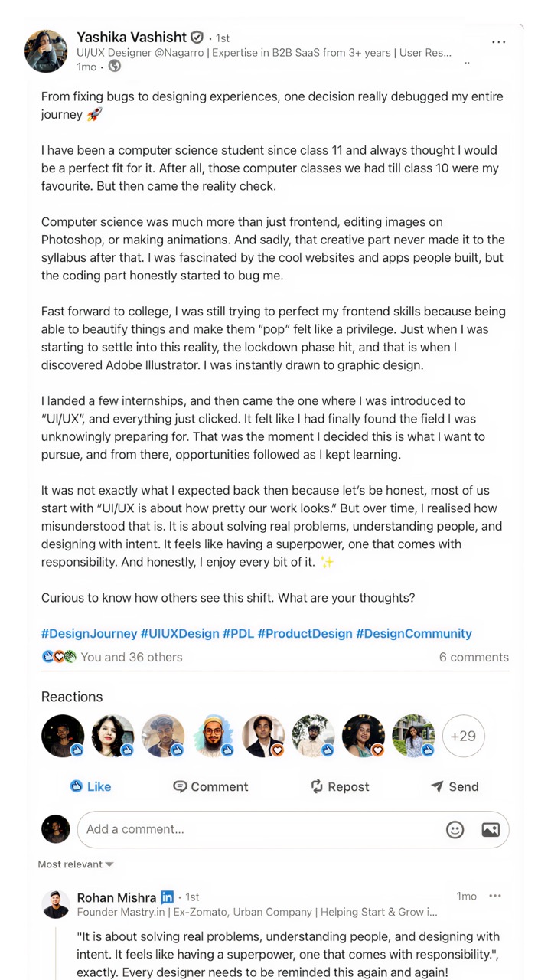Show the +29 more reactions
The width and height of the screenshot is (551, 980).
click(x=463, y=736)
